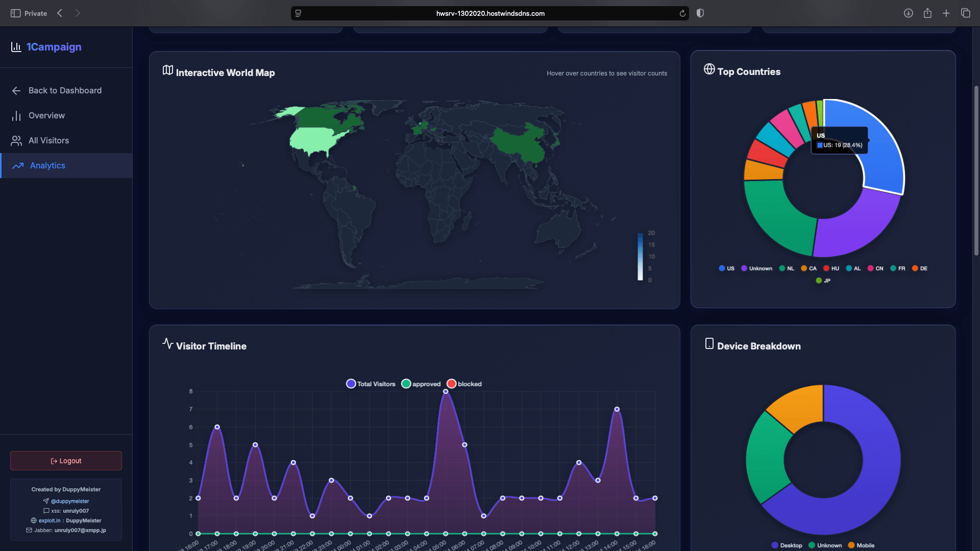Click the privacy shield icon near address bar

(700, 13)
